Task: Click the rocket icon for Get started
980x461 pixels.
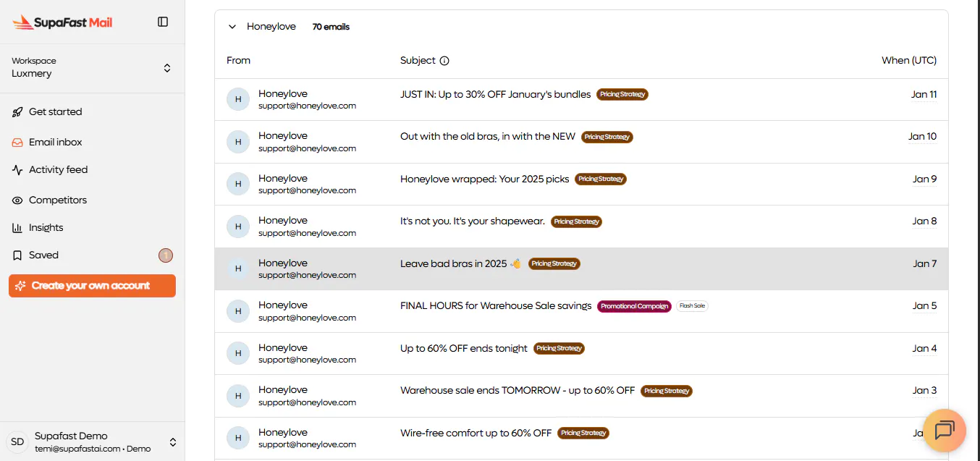Action: click(x=17, y=112)
